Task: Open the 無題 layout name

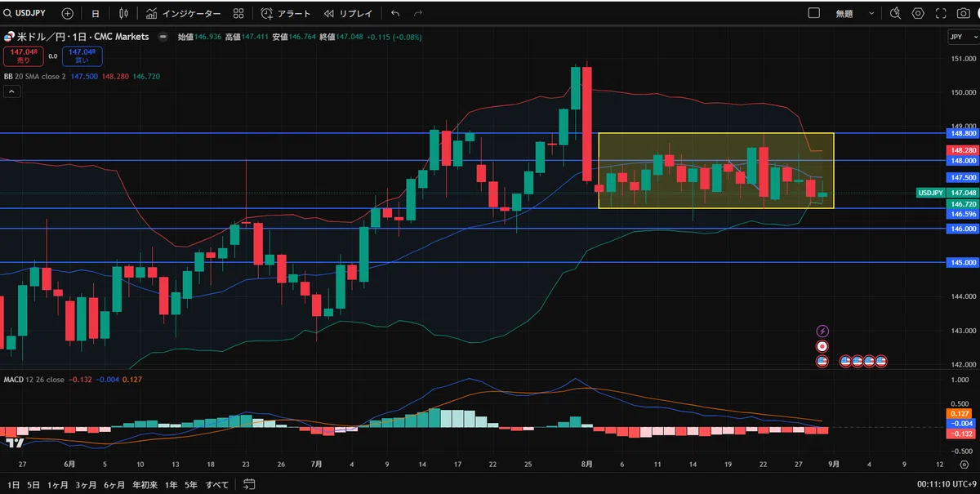Action: click(844, 13)
